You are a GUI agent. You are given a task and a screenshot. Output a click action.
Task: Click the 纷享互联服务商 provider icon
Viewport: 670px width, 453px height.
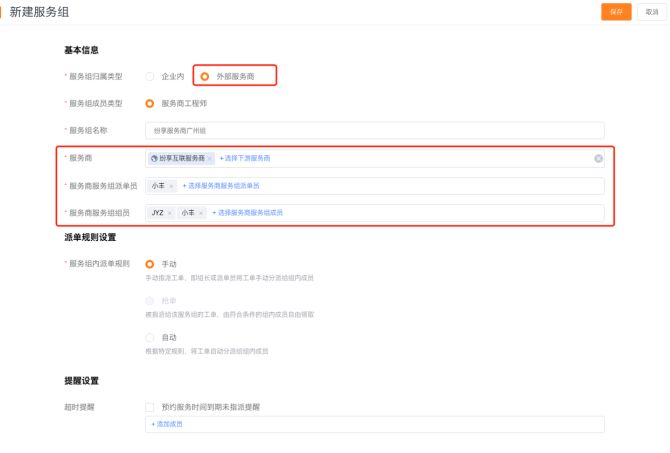[x=154, y=158]
